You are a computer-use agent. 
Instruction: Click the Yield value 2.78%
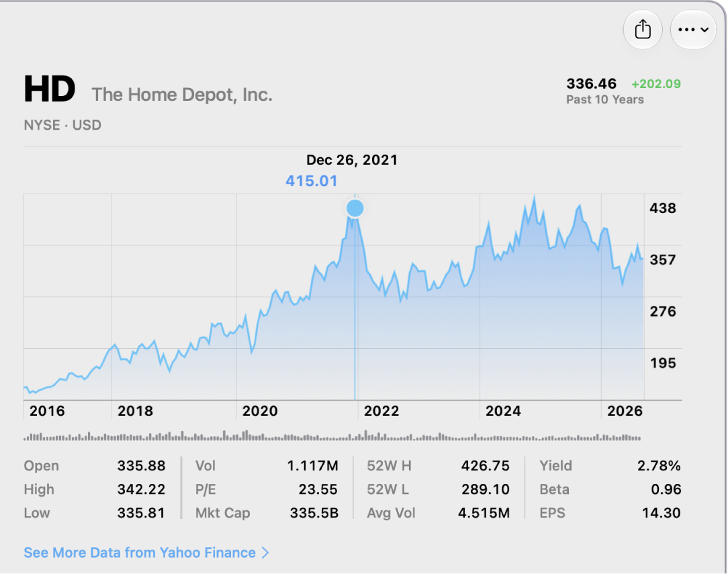pos(659,466)
